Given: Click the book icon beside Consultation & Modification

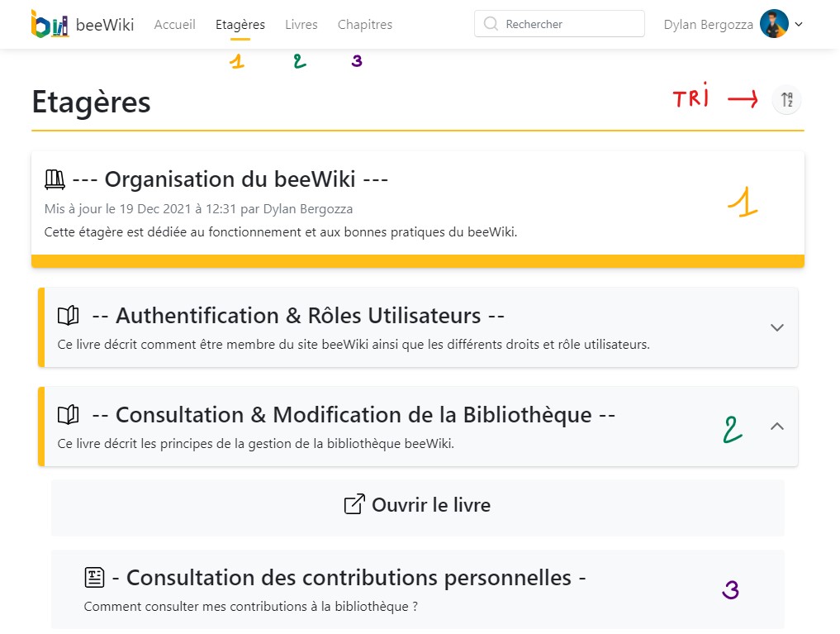Looking at the screenshot, I should tap(68, 415).
